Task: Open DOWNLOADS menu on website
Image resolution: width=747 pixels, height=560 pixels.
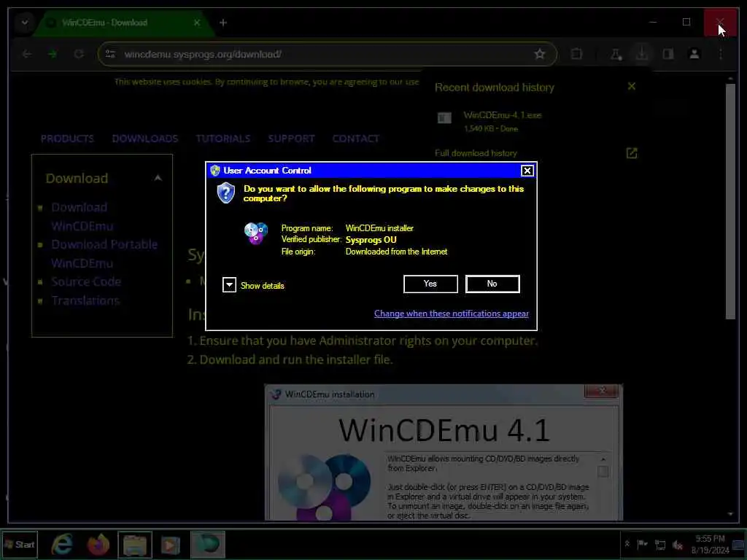Action: click(145, 139)
